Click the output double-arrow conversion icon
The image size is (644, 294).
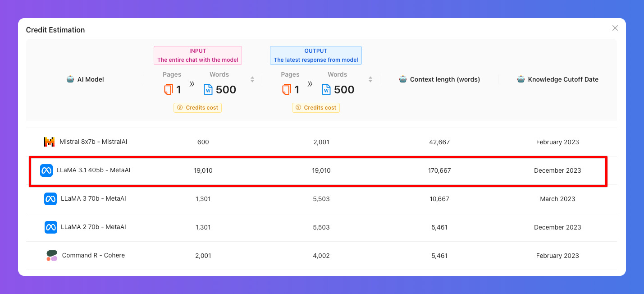point(310,84)
